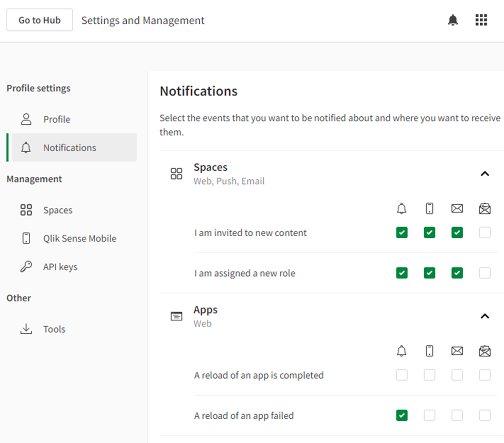Disable email notification for 'I am invited to new content'
Screen dimensions: 504x443
pos(457,233)
